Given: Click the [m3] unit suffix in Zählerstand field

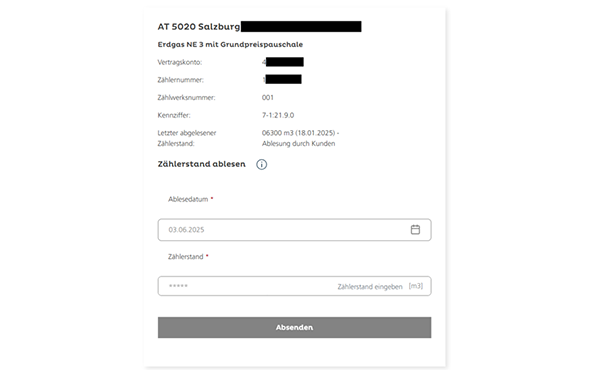Looking at the screenshot, I should [x=416, y=286].
